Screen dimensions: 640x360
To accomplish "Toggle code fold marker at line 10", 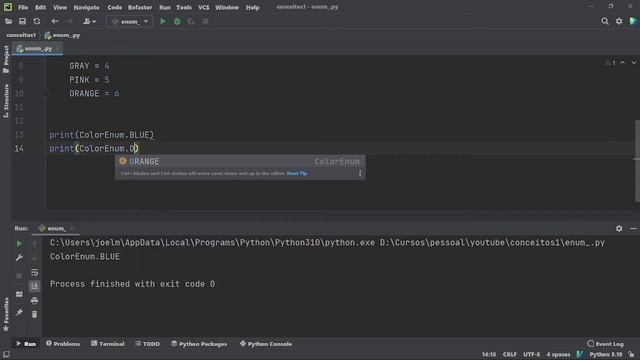I will point(46,93).
